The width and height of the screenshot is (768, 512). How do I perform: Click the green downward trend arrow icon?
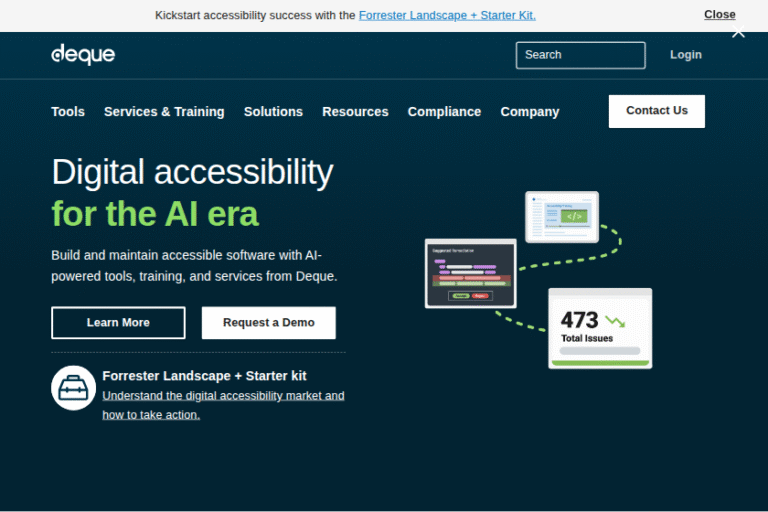tap(615, 322)
